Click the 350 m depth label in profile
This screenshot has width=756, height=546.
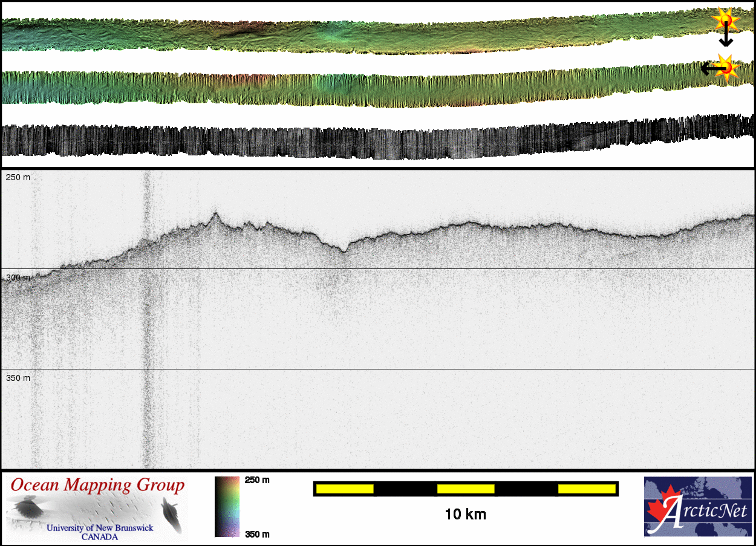tap(18, 378)
